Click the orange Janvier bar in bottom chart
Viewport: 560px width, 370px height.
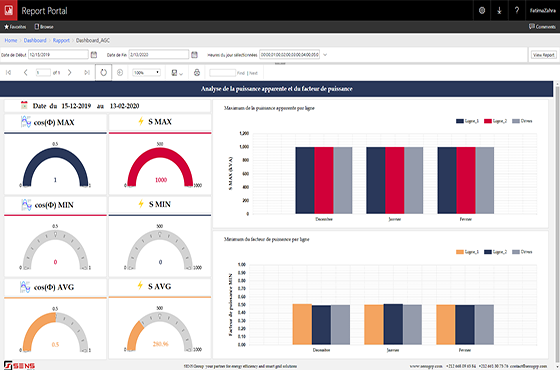click(374, 325)
